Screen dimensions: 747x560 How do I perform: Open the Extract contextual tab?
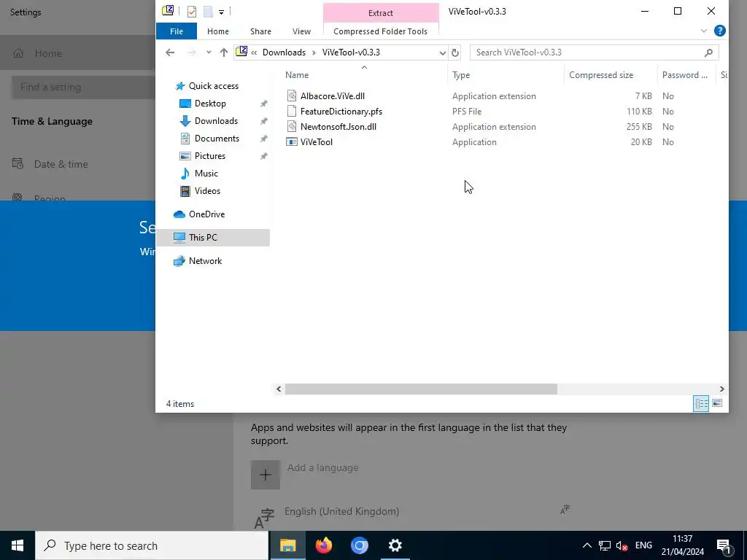[x=381, y=13]
